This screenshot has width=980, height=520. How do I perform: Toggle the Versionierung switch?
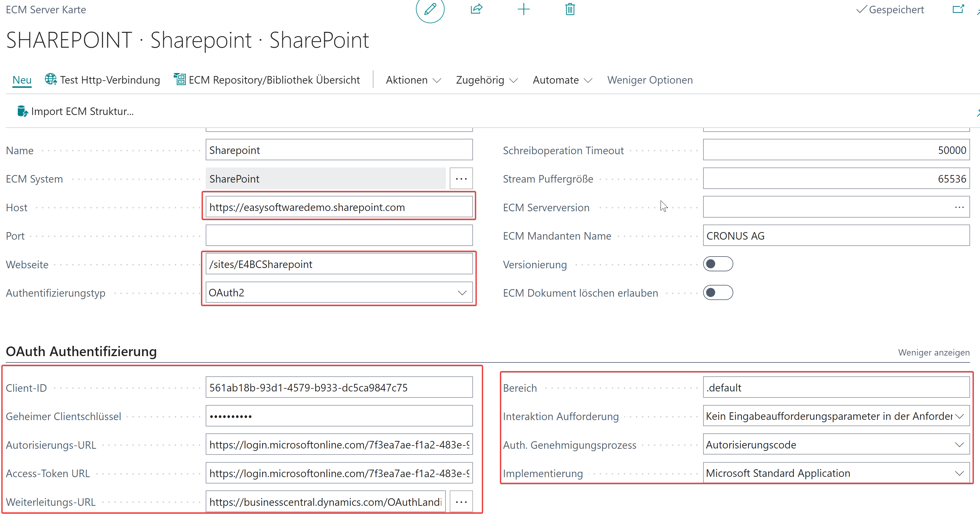[x=718, y=264]
